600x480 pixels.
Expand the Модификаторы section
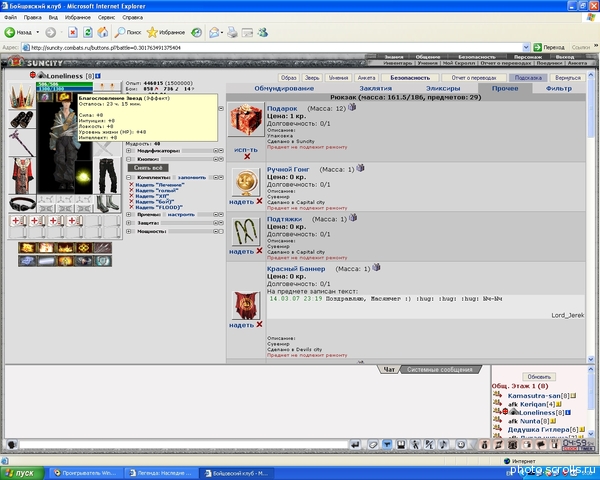pyautogui.click(x=129, y=151)
